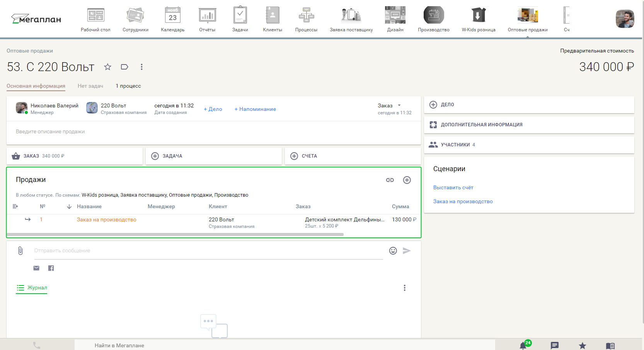Expand УЧАСТНИКИ 4 panel
The image size is (644, 350).
529,145
